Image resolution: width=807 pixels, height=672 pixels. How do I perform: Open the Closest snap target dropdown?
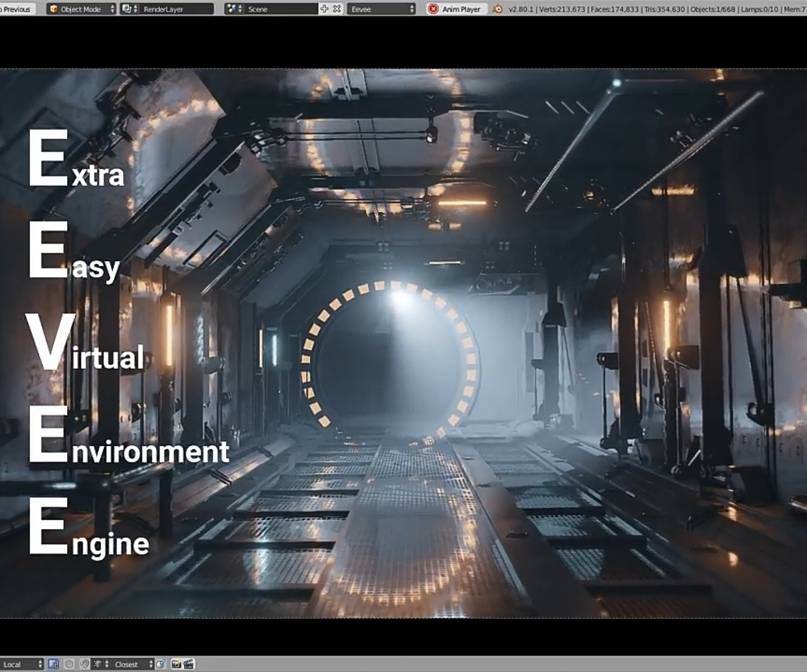coord(132,664)
